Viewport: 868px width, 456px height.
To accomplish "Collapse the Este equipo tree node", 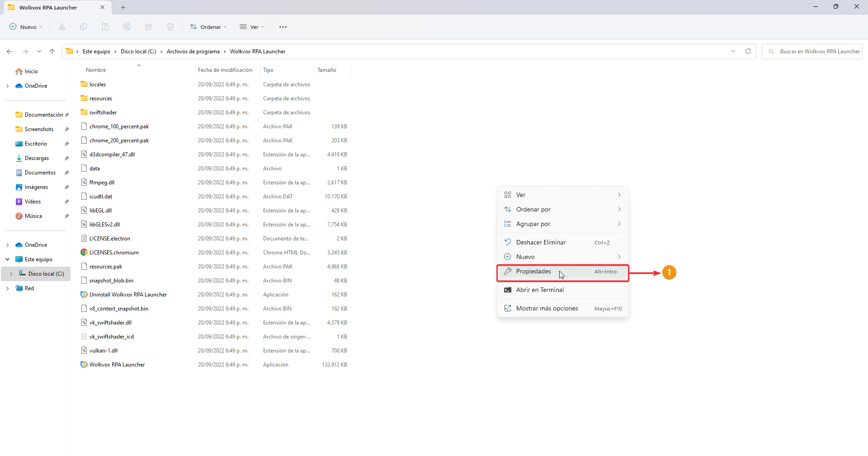I will click(x=7, y=259).
